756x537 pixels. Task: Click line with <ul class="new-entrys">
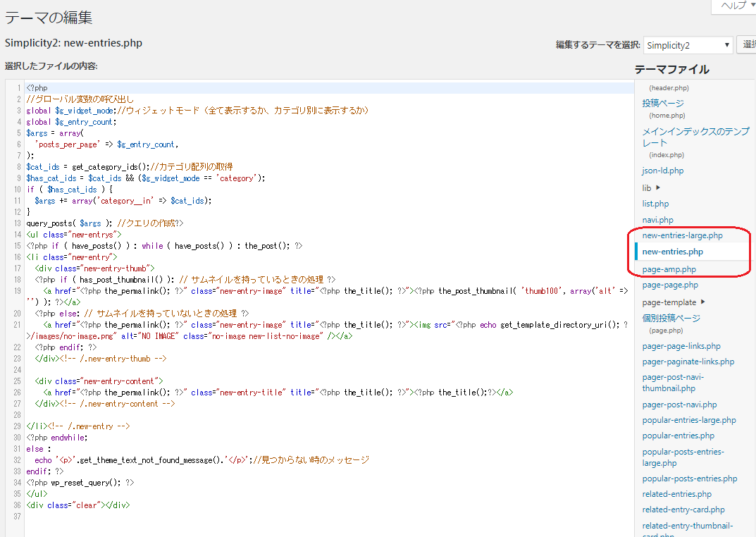pos(74,235)
